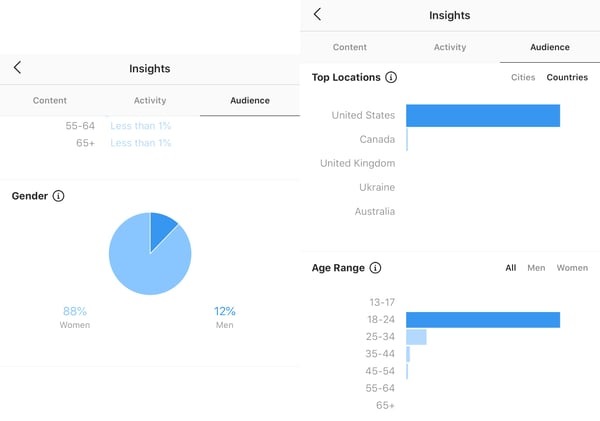Viewport: 600px width, 421px height.
Task: Open the Content tab in the left panel
Action: (50, 101)
